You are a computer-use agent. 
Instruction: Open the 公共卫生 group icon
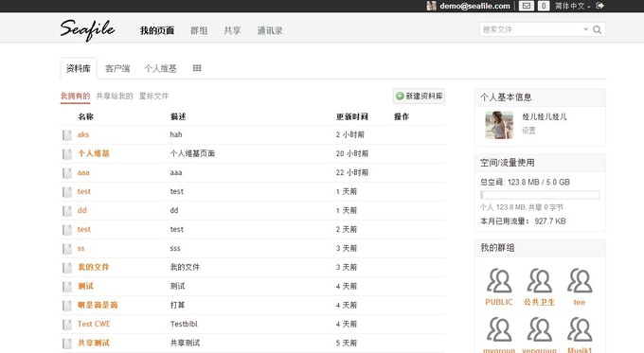pyautogui.click(x=539, y=280)
